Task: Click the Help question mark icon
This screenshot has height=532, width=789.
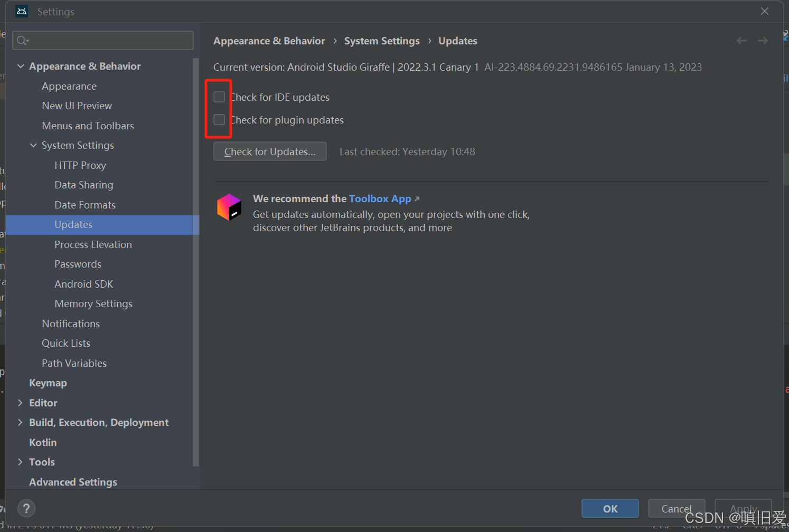Action: tap(26, 508)
